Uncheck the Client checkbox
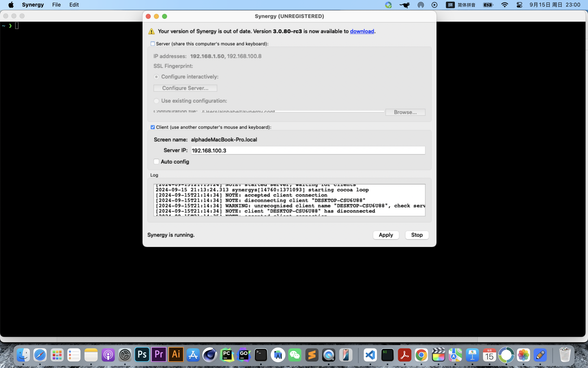This screenshot has width=588, height=368. click(x=153, y=127)
